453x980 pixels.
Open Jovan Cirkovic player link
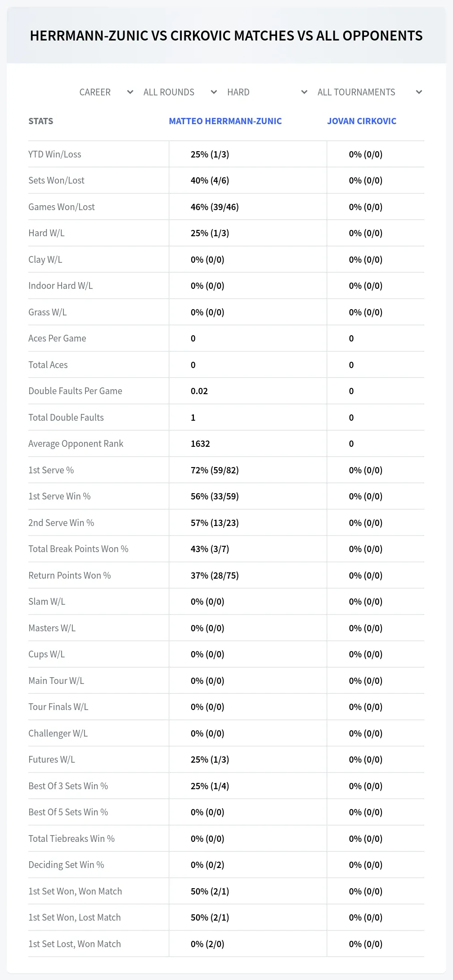pos(362,121)
